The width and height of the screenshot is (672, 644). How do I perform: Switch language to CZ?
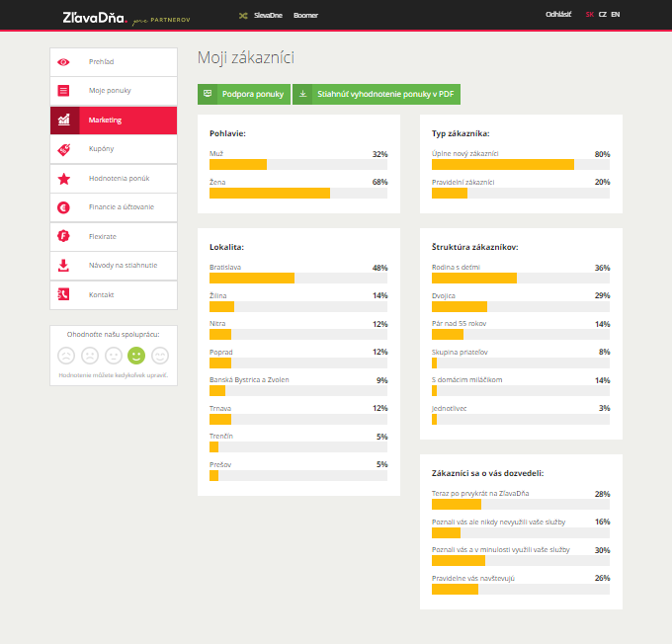[x=603, y=15]
